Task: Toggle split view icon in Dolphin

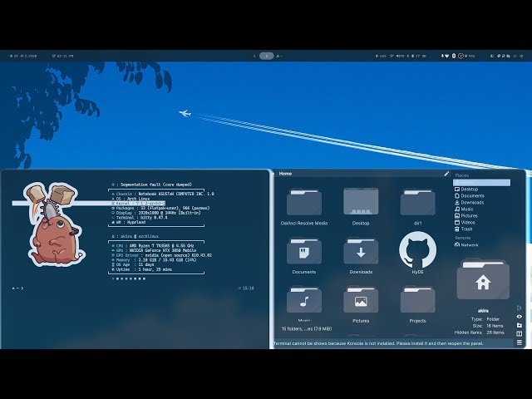Action: [519, 334]
